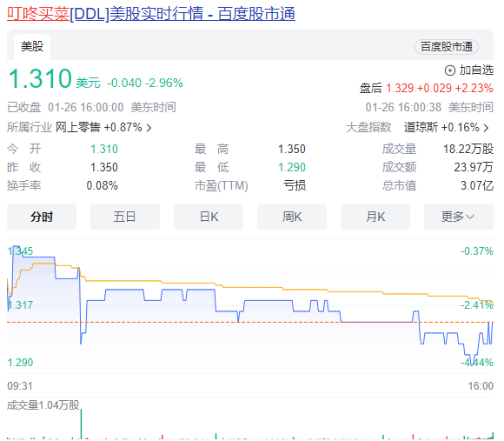Screen dimensions: 504x441
Task: Click the 大盘指数 label
Action: pyautogui.click(x=368, y=127)
